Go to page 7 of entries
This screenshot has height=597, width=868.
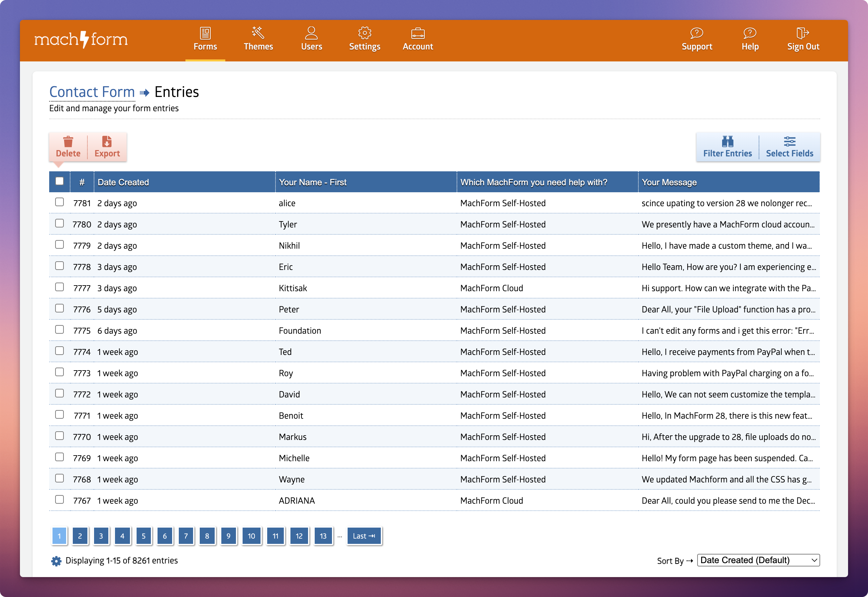tap(186, 536)
